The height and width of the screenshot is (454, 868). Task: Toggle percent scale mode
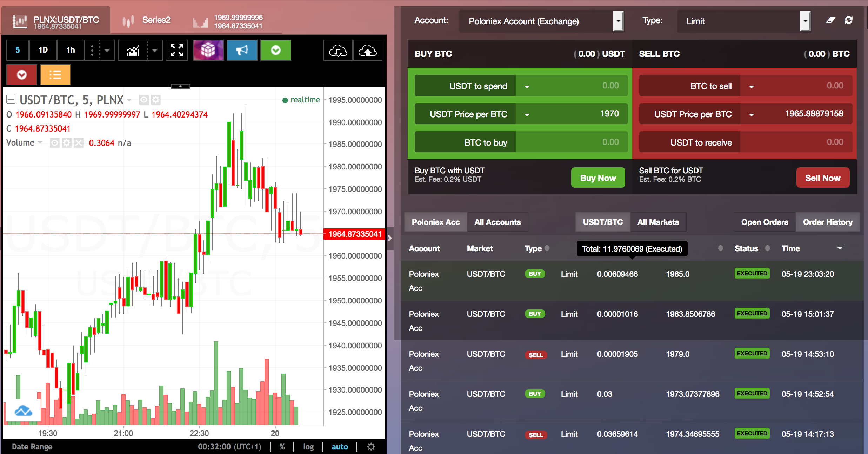point(282,447)
